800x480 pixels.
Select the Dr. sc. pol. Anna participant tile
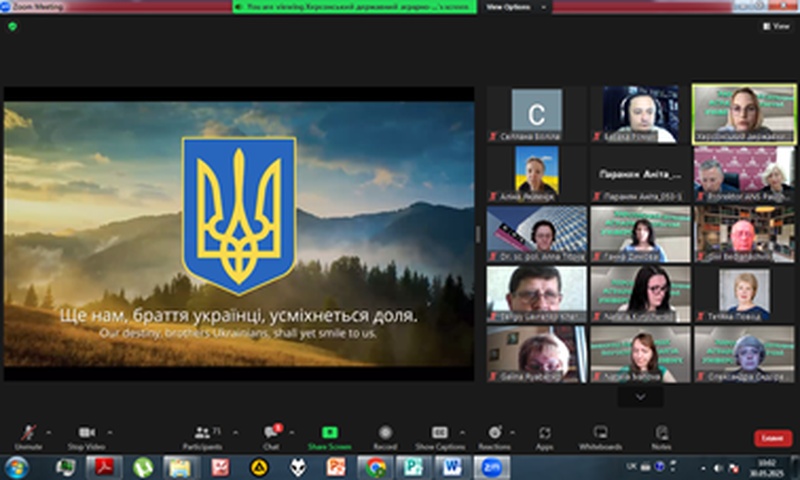537,234
